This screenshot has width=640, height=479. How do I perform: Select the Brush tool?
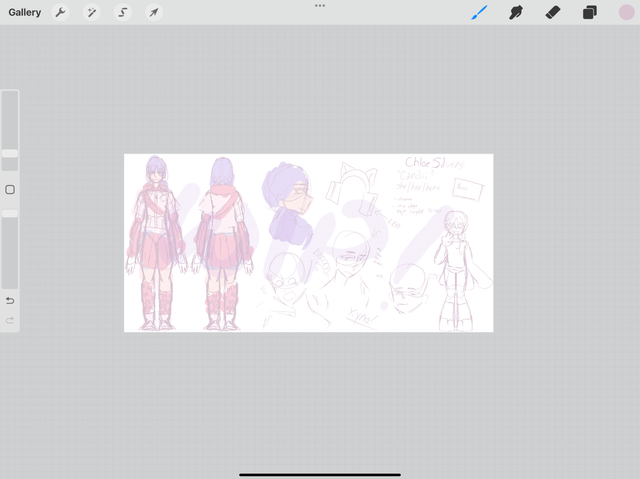pyautogui.click(x=479, y=12)
